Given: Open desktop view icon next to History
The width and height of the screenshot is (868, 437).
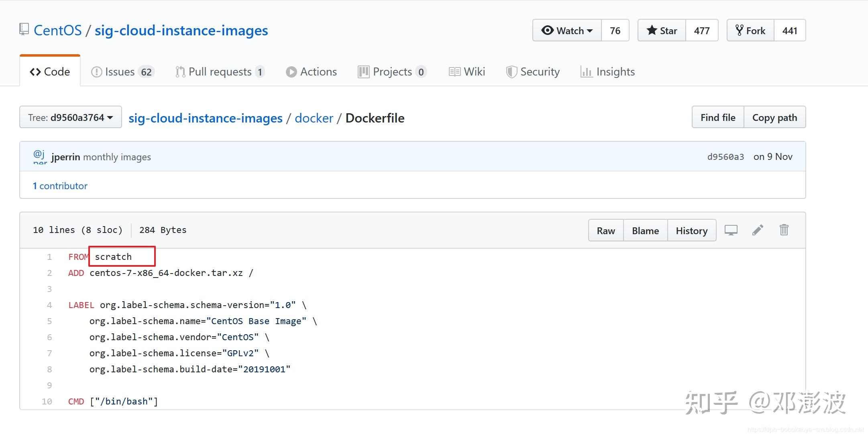Looking at the screenshot, I should (731, 230).
